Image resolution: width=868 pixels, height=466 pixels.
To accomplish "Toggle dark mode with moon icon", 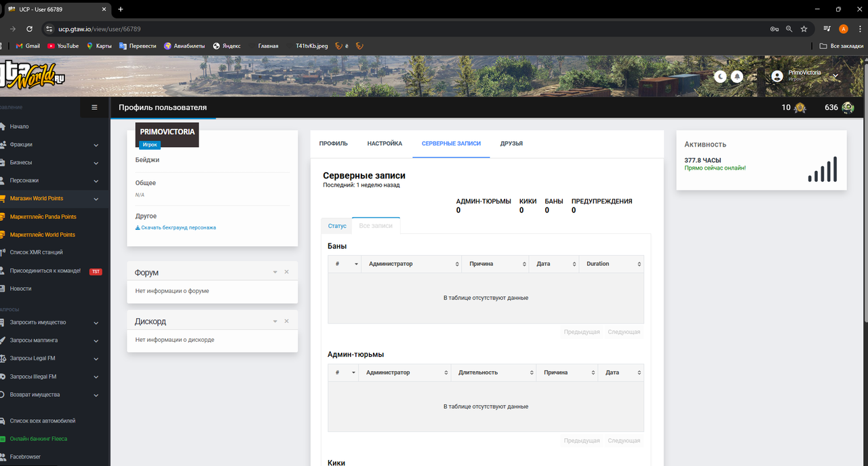I will click(x=720, y=77).
